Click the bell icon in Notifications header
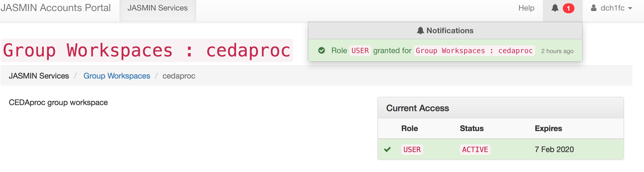 tap(420, 30)
